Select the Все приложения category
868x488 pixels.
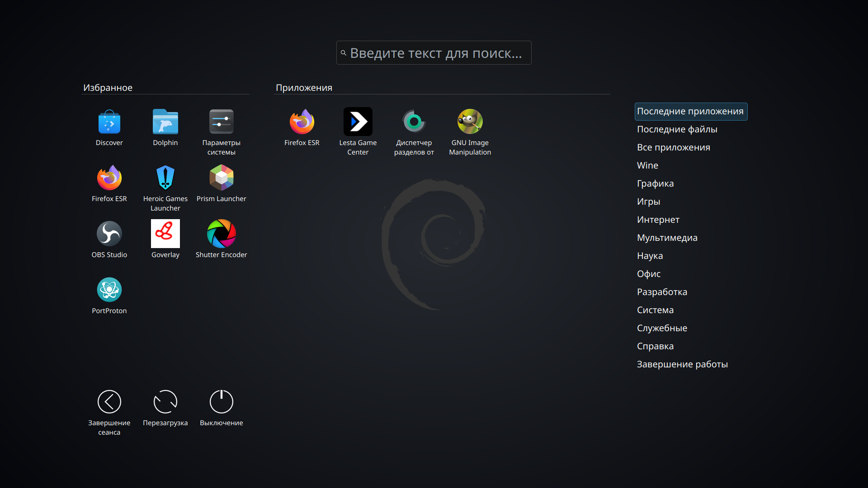(674, 147)
